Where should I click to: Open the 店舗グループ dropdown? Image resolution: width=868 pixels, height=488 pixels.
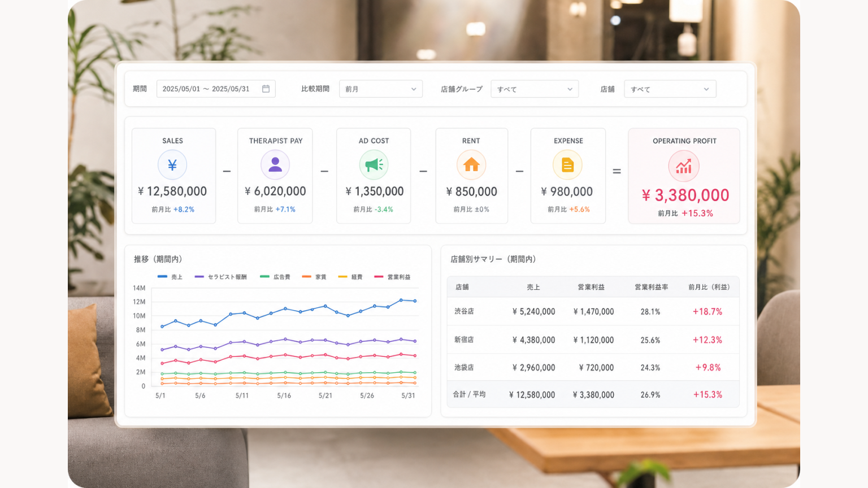[x=535, y=89]
